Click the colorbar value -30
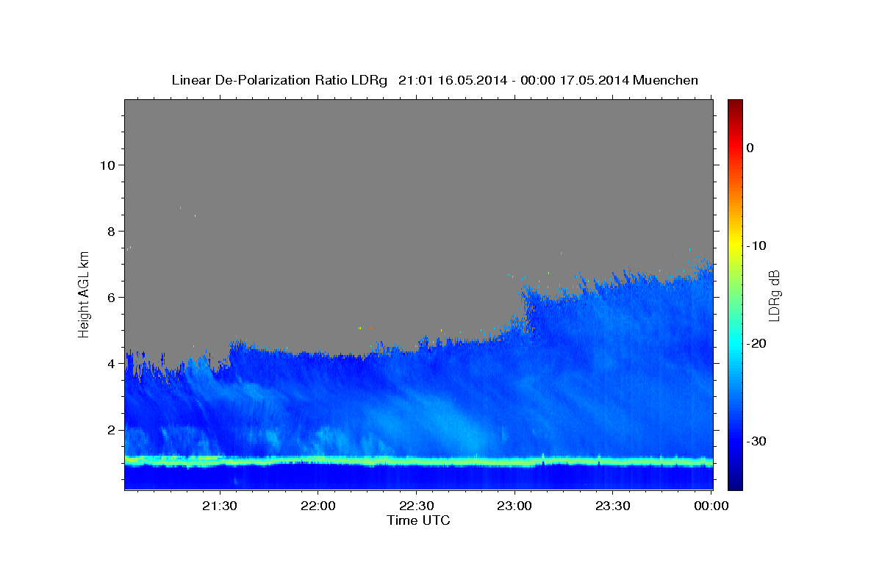The height and width of the screenshot is (588, 882). point(756,441)
